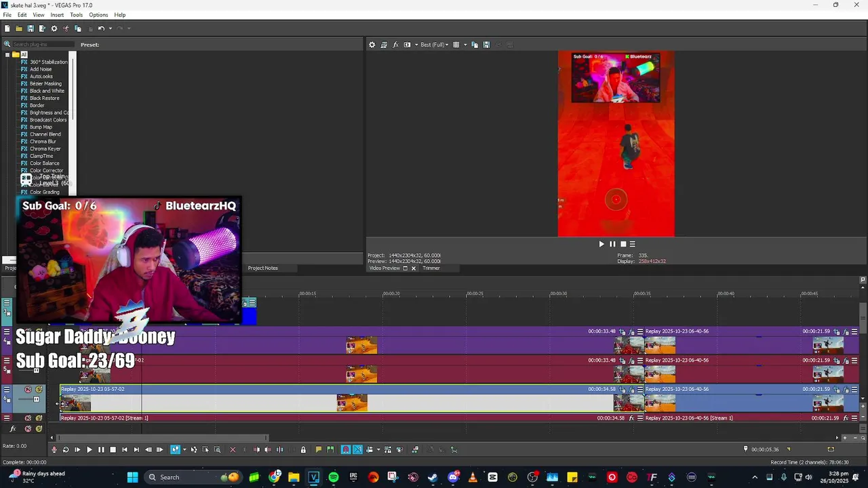Screen dimensions: 868x488
Task: Click Play From Start in transport bar
Action: pyautogui.click(x=77, y=449)
